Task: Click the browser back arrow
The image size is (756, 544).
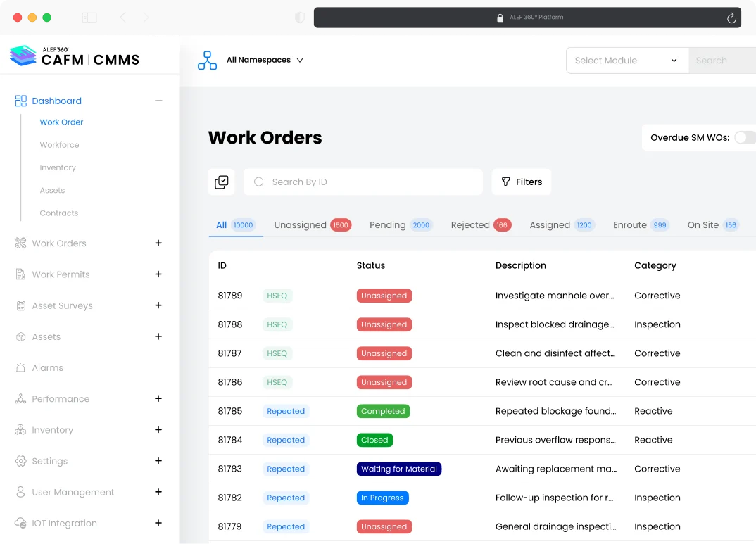Action: click(x=122, y=18)
